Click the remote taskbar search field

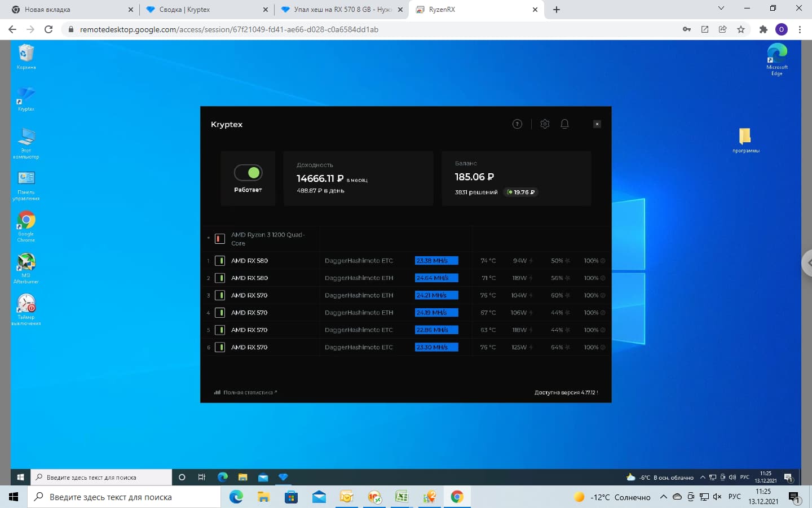click(x=101, y=477)
